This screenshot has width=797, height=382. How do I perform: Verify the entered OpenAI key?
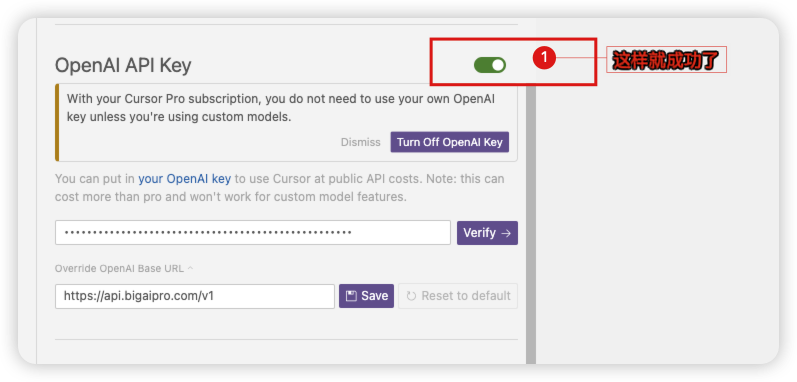(487, 233)
